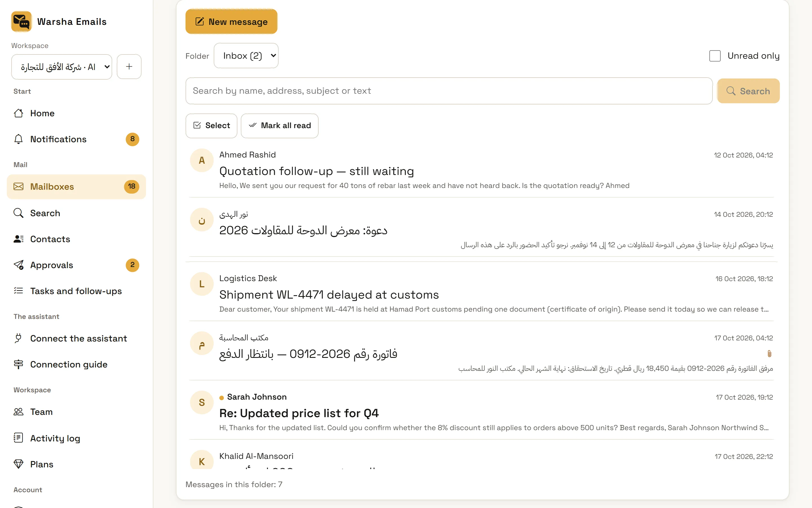Click the Plans diamond icon
This screenshot has height=508, width=812.
click(18, 464)
